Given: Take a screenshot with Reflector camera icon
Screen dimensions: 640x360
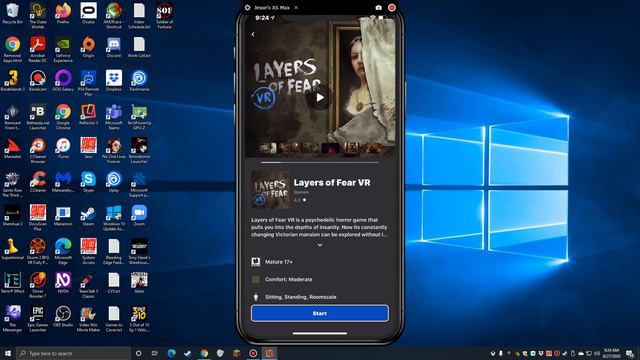Looking at the screenshot, I should pyautogui.click(x=378, y=8).
